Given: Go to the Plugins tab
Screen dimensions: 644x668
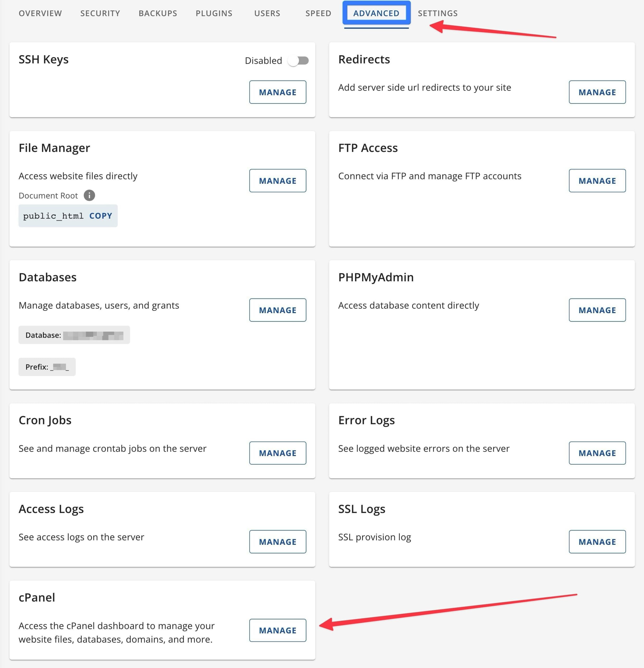Looking at the screenshot, I should [214, 13].
